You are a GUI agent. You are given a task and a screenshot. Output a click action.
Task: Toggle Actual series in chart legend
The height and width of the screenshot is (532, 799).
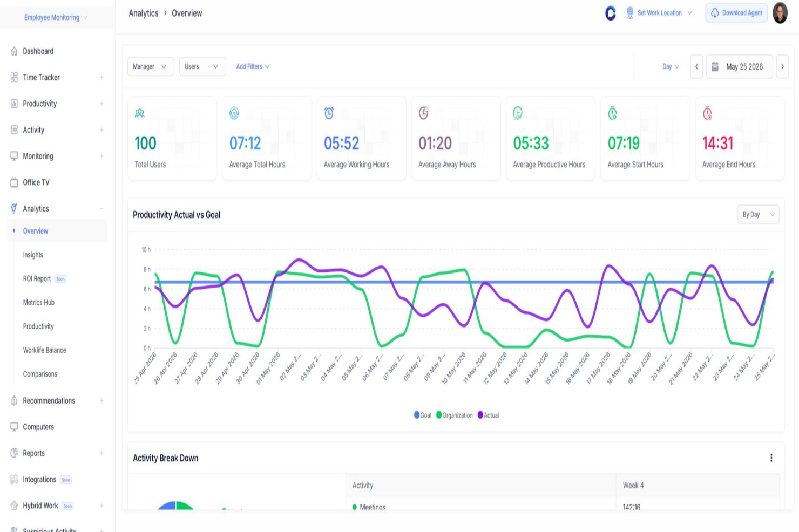coord(489,415)
